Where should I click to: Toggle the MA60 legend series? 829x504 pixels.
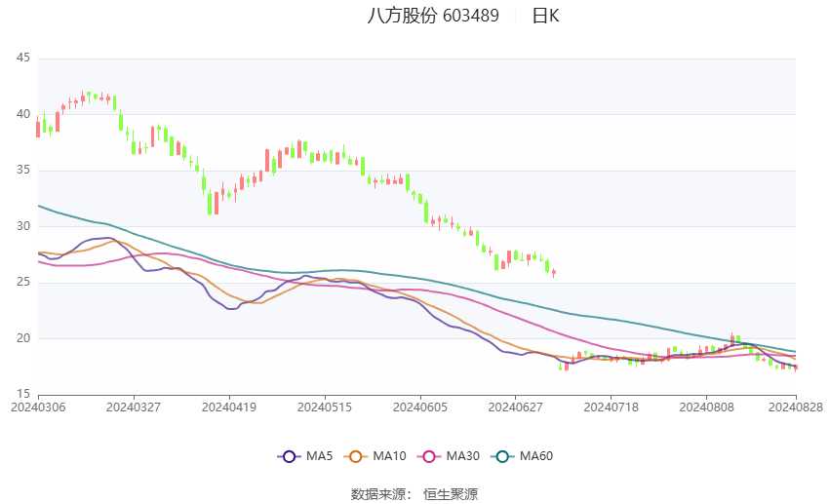[522, 456]
